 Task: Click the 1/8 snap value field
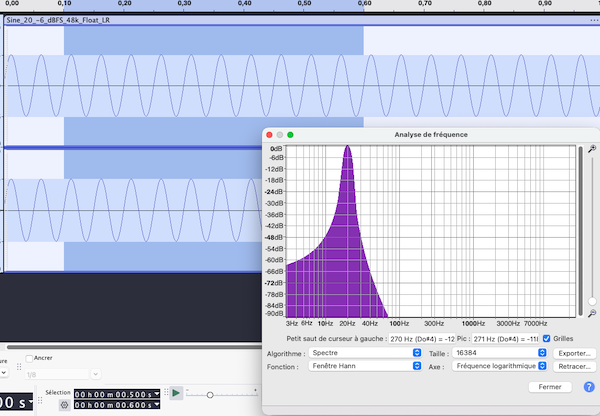[57, 374]
